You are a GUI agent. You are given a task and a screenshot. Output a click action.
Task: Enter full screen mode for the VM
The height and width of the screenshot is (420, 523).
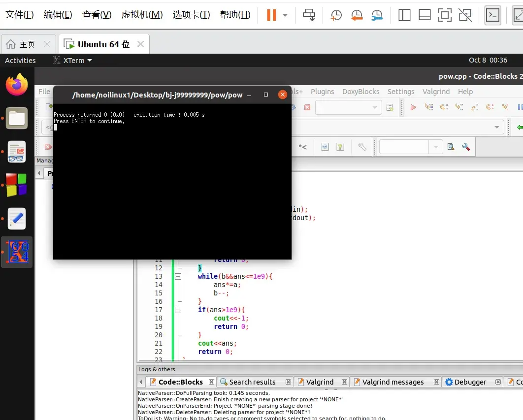pos(445,15)
